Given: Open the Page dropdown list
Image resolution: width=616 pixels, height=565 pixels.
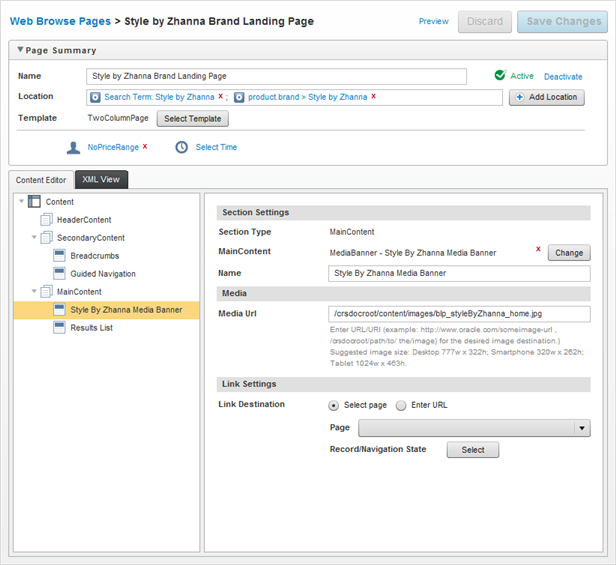Looking at the screenshot, I should [x=474, y=428].
